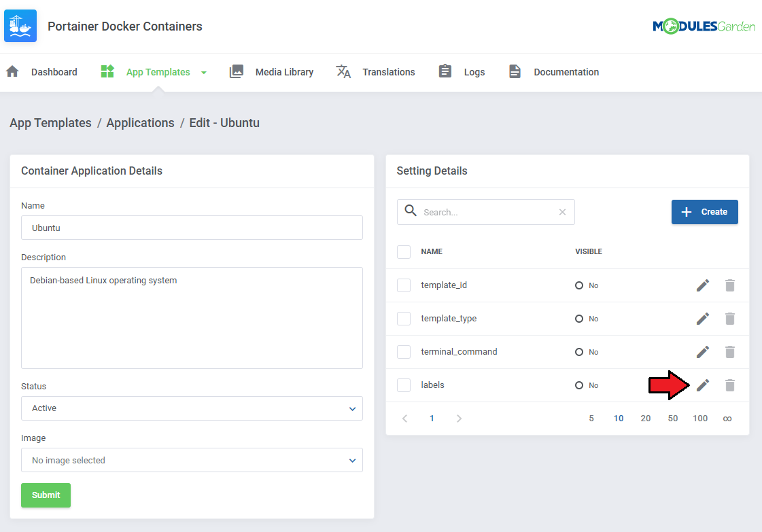Click the Submit button

46,495
